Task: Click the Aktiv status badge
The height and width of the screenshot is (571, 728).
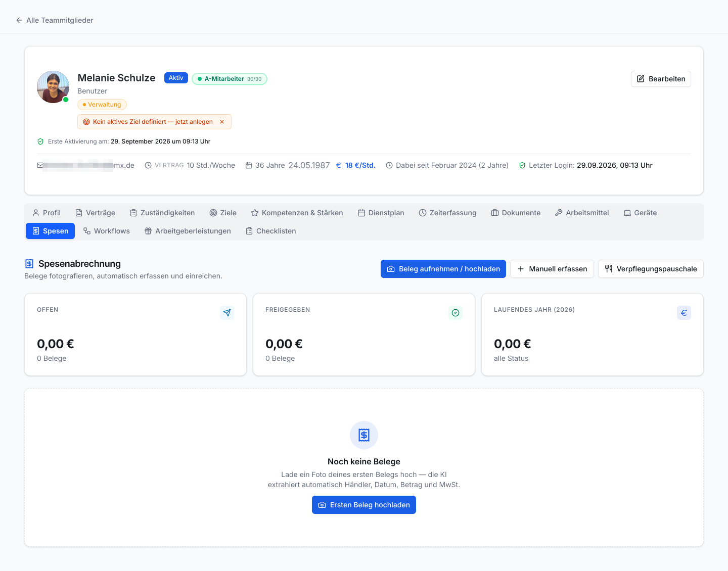Action: point(176,78)
